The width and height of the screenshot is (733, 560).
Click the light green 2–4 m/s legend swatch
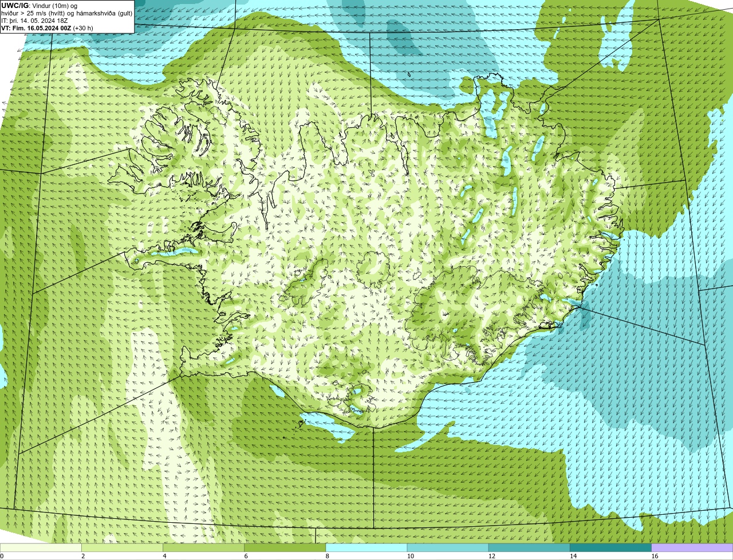tap(123, 548)
